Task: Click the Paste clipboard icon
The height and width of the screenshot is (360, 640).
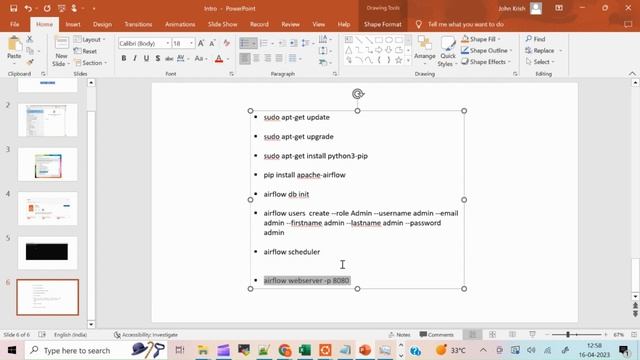Action: [14, 44]
